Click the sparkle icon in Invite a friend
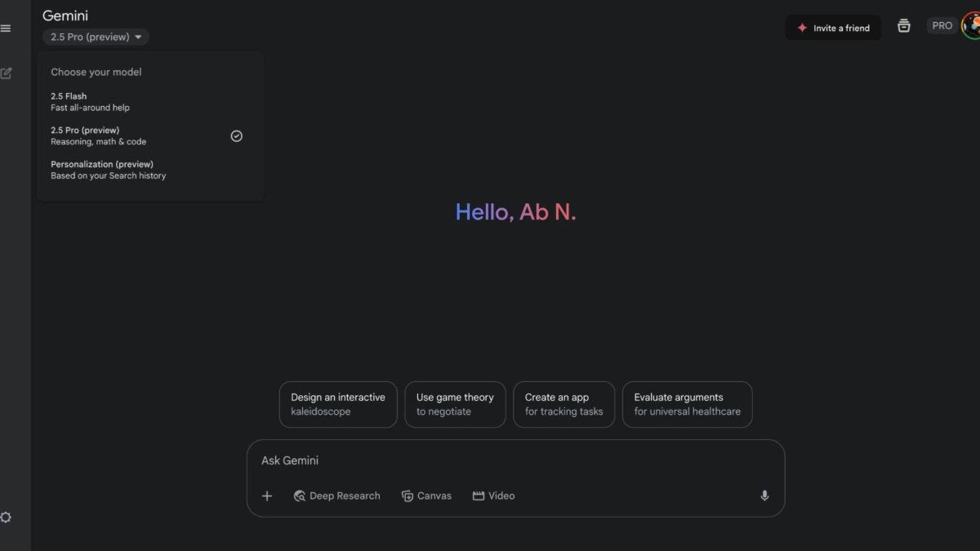Image resolution: width=980 pixels, height=551 pixels. pos(802,28)
